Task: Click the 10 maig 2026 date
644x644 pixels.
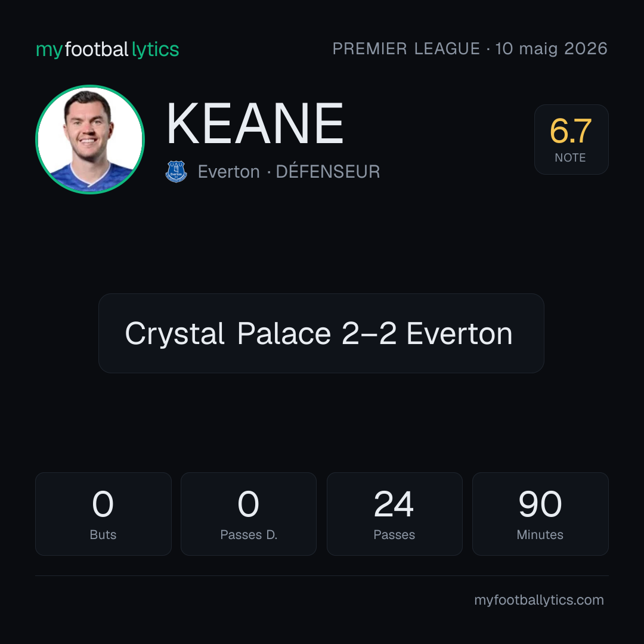Action: 551,48
